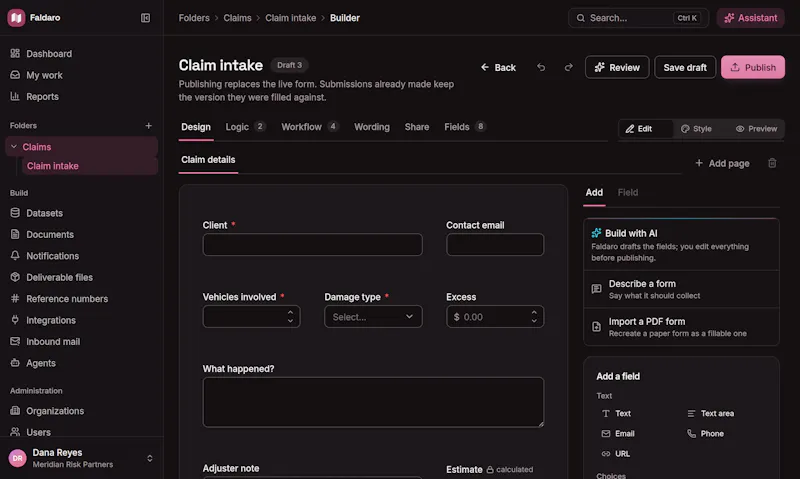The width and height of the screenshot is (800, 479).
Task: Open the Damage type select dropdown
Action: coord(373,317)
